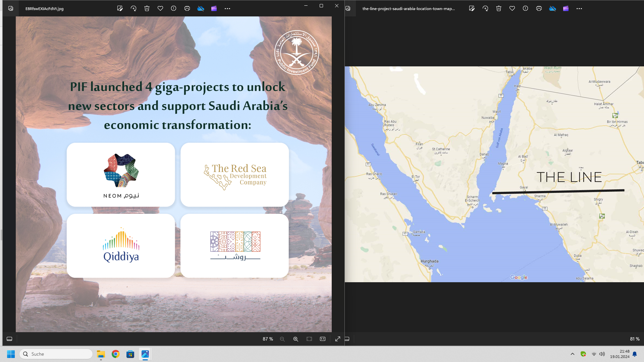Rotate the map image in right window
The height and width of the screenshot is (362, 644).
[485, 8]
